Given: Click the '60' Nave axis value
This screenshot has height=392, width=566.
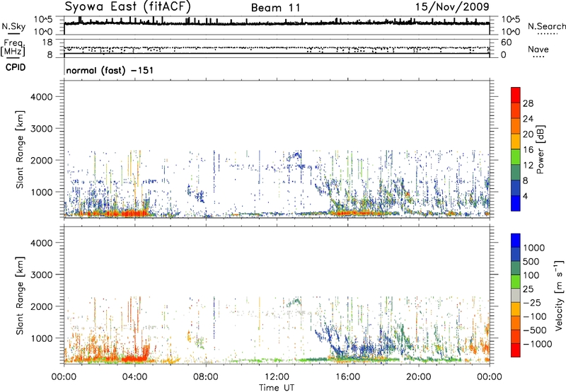Looking at the screenshot, I should coord(506,42).
